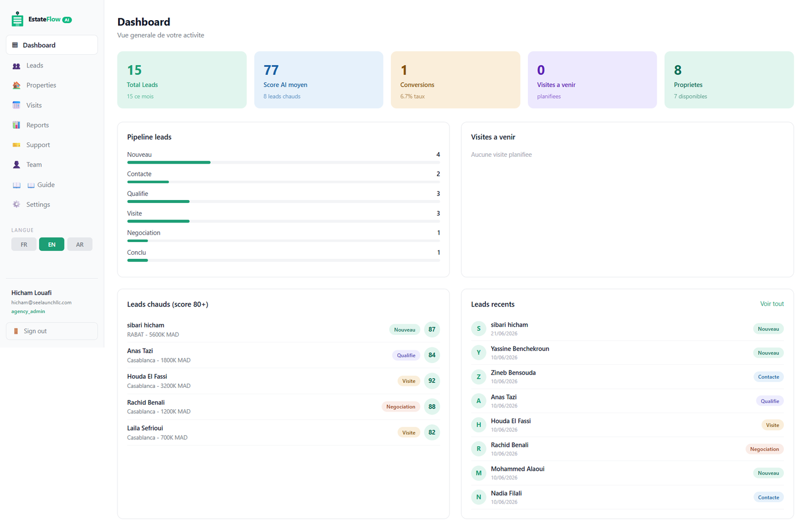Switch language to AR
The width and height of the screenshot is (807, 532).
point(80,244)
